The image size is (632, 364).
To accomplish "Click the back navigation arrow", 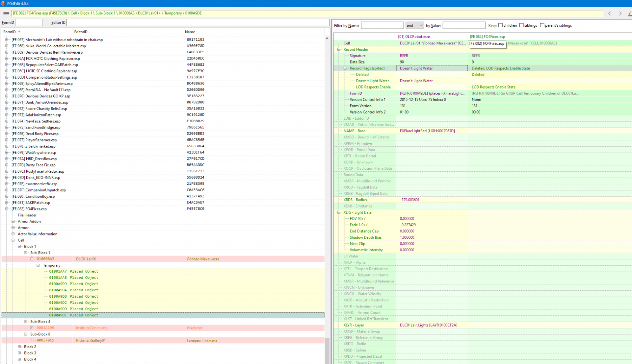I will (x=610, y=13).
